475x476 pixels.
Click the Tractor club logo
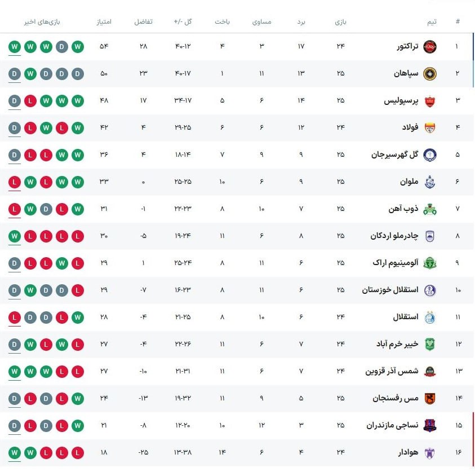tap(429, 46)
